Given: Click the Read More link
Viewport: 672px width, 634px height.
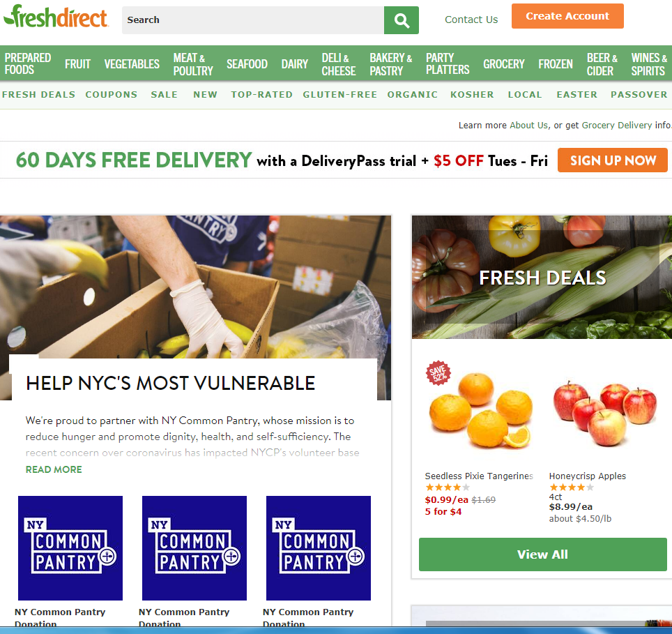Looking at the screenshot, I should (54, 469).
